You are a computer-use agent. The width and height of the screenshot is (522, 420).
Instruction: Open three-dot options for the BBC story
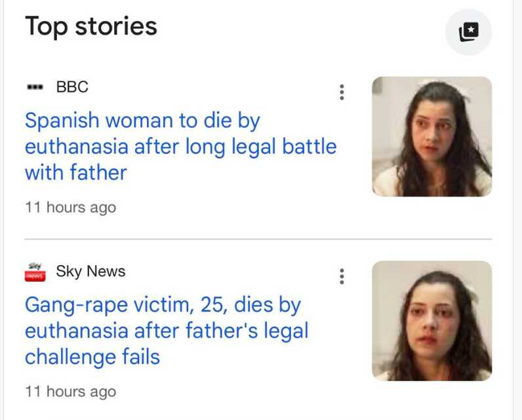342,93
